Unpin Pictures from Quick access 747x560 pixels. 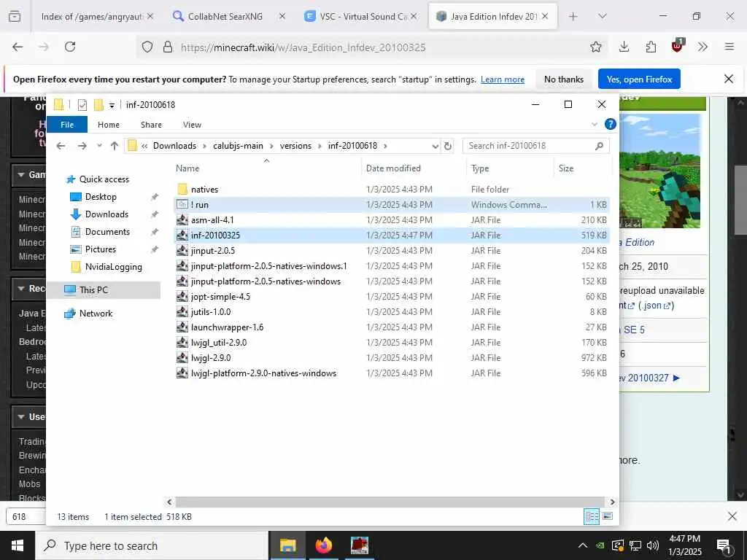155,249
